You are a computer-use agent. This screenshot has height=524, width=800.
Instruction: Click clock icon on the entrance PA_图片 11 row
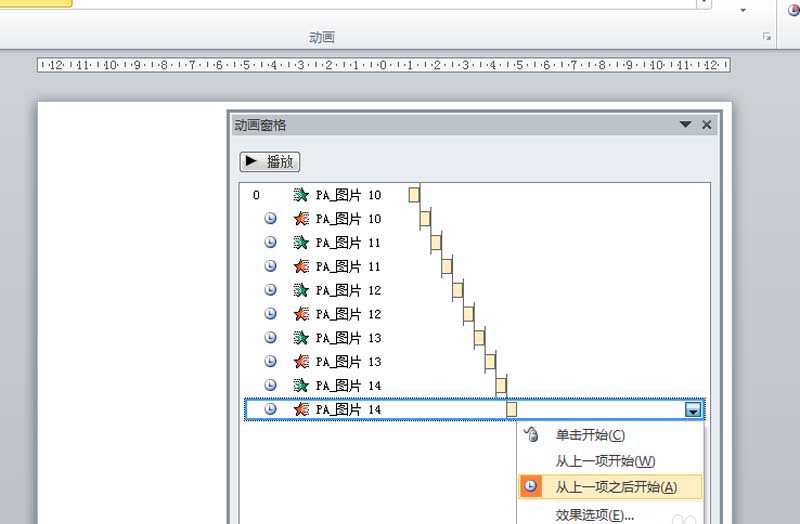point(270,242)
